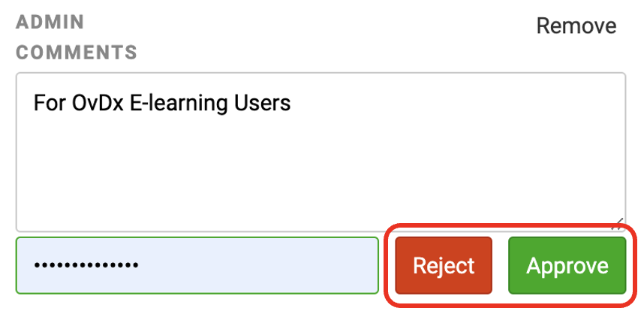
Task: Grab the textarea resize handle corner
Action: [617, 224]
